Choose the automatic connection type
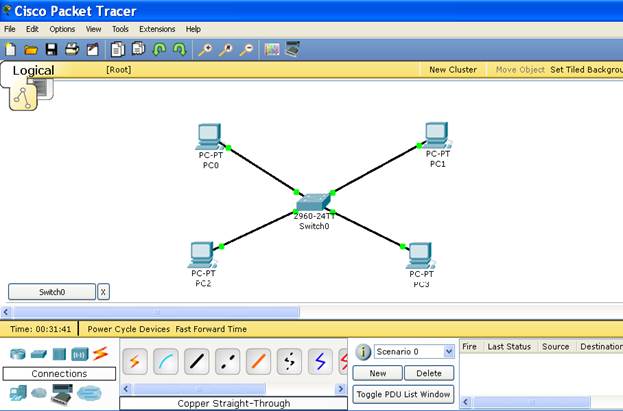 (135, 361)
